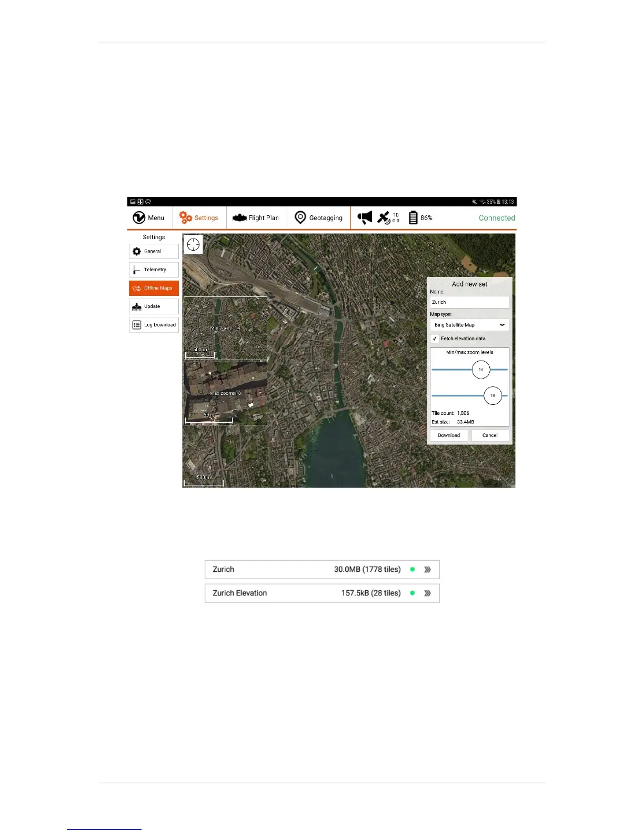Open the General settings gear icon
Screen dimensions: 644x834
point(137,252)
